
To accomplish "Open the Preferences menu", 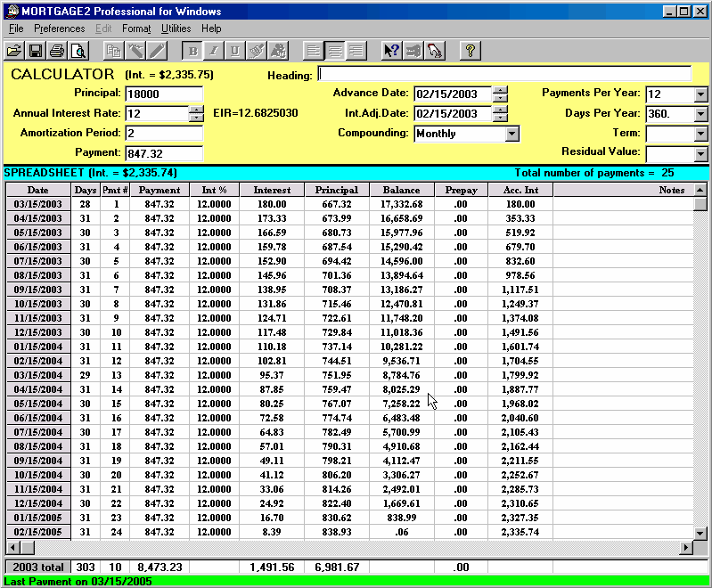I will tap(59, 29).
